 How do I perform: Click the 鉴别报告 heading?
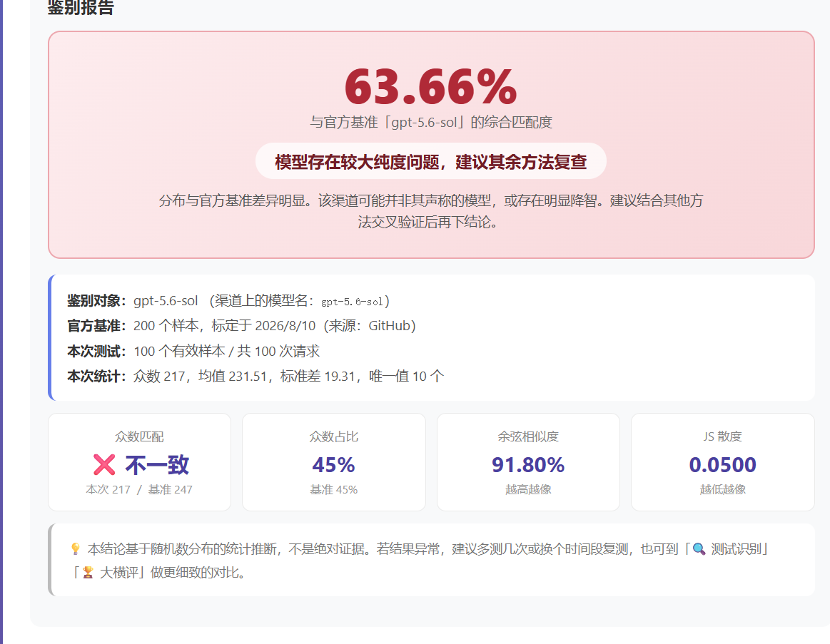coord(81,7)
